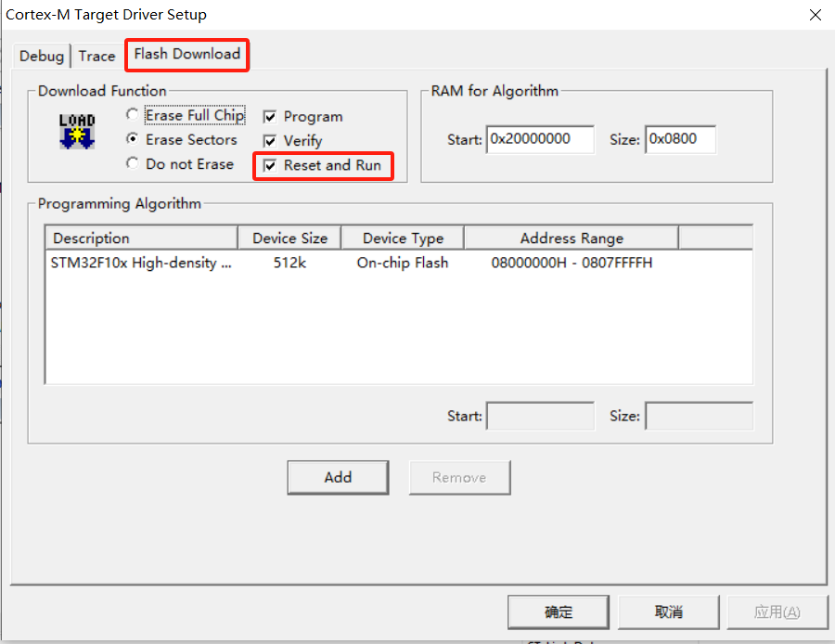This screenshot has width=835, height=644.
Task: Click the Add algorithm button
Action: tap(338, 477)
